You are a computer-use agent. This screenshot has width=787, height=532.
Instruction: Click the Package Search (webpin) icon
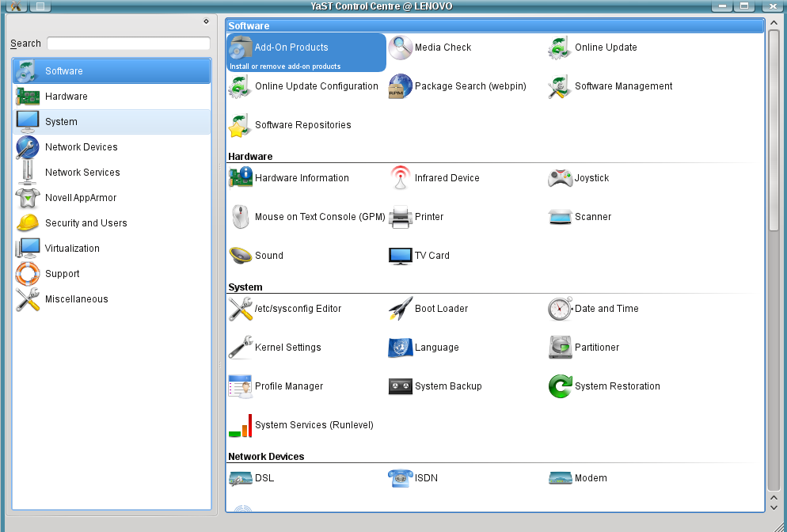pos(400,86)
